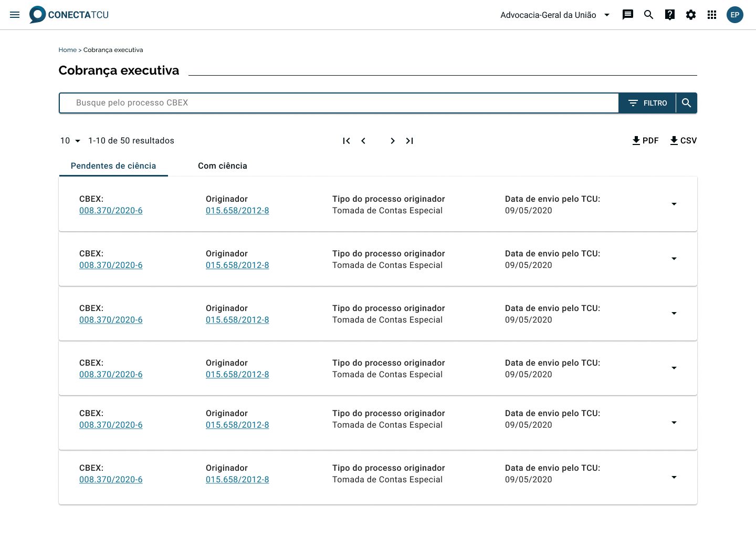Open the apps grid launcher

712,15
